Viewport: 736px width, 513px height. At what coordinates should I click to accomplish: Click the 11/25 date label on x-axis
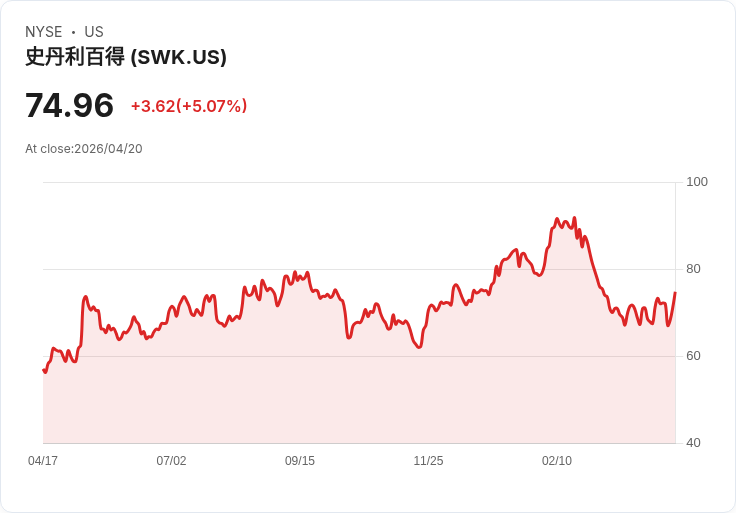(428, 460)
